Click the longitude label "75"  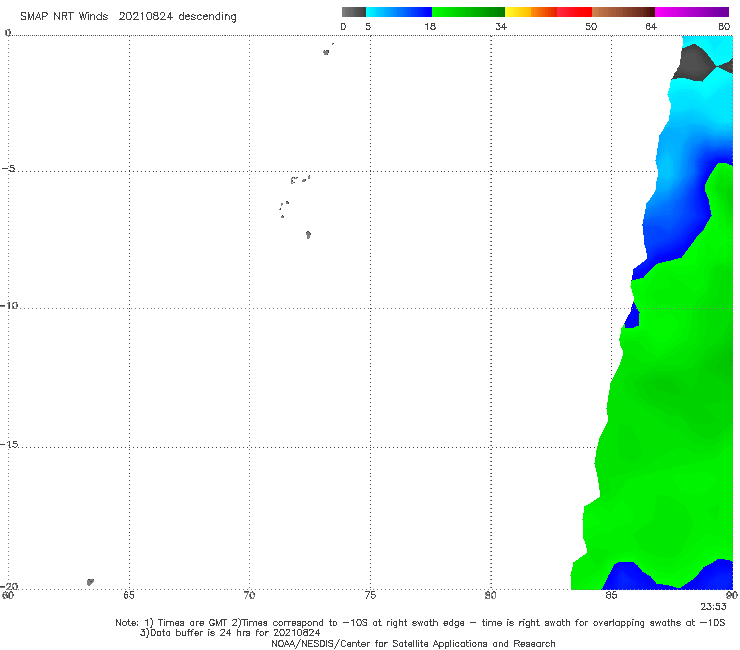point(370,595)
